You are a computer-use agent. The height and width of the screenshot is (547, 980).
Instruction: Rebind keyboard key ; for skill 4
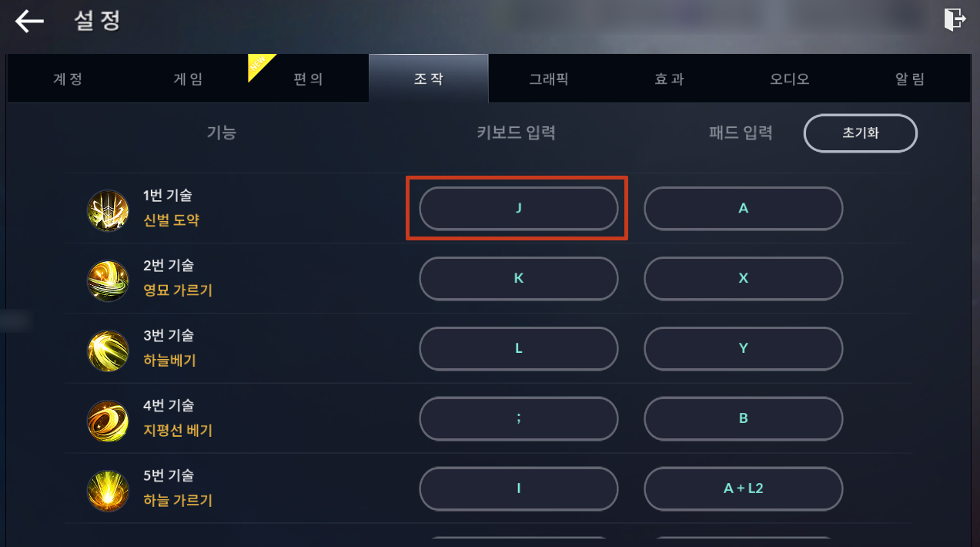pos(518,418)
